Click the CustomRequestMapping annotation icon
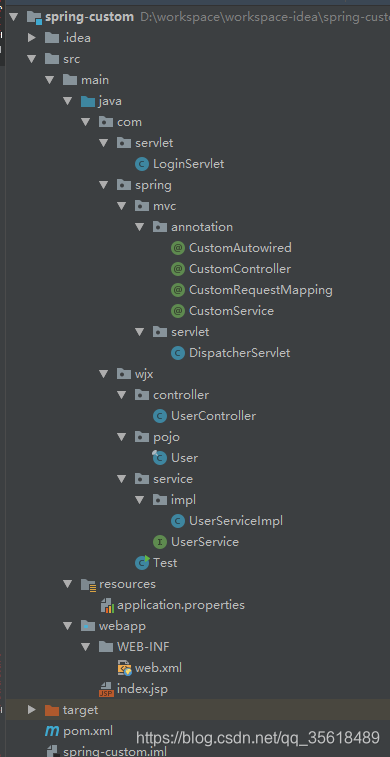The width and height of the screenshot is (390, 757). (178, 290)
